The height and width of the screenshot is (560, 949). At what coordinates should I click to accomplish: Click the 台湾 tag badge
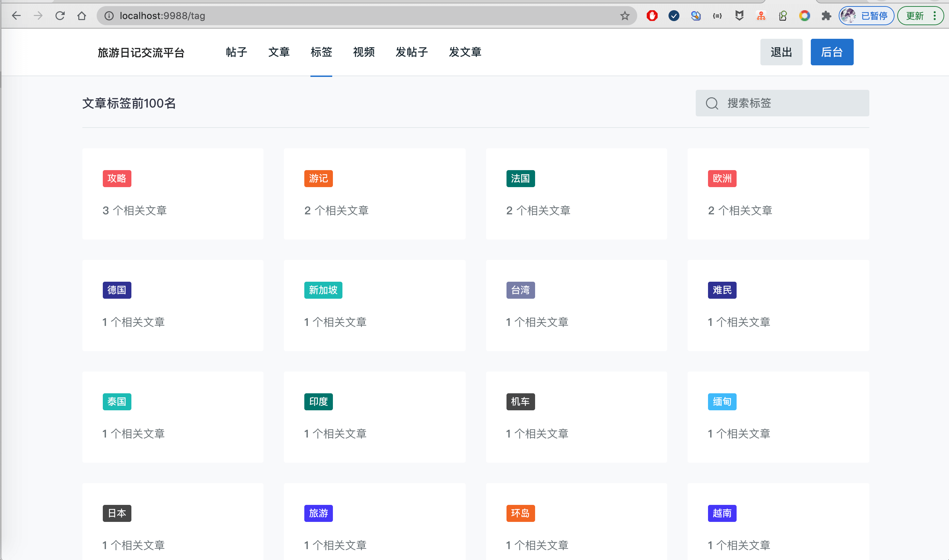tap(520, 290)
